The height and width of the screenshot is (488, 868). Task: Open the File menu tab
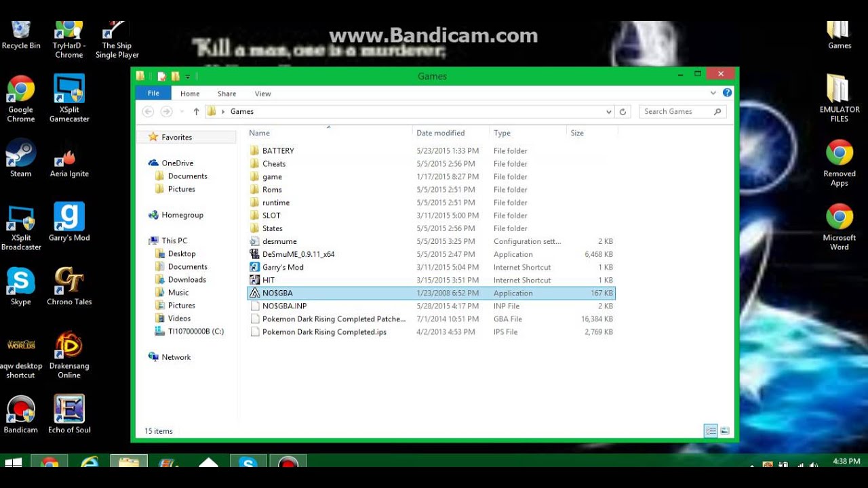[x=153, y=94]
